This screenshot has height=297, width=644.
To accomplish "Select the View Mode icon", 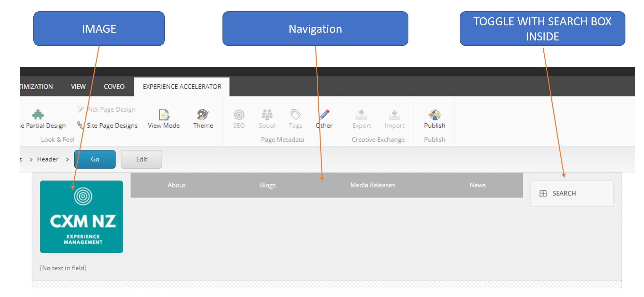I will [163, 119].
